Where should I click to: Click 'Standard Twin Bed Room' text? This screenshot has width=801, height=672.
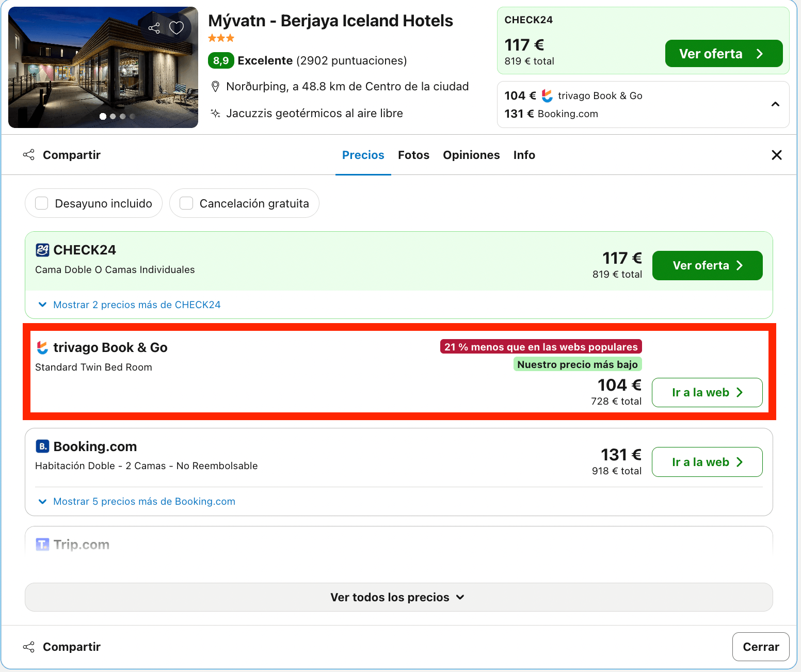[93, 367]
